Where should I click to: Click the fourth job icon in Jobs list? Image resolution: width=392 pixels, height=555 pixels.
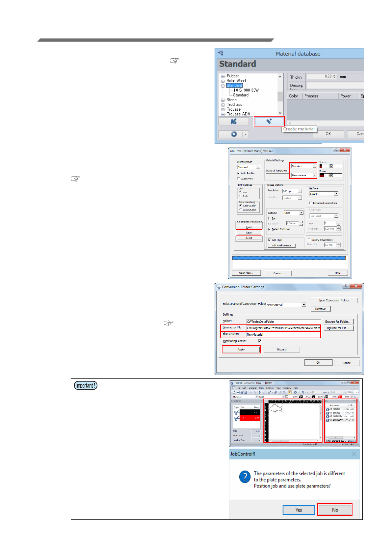(327, 420)
